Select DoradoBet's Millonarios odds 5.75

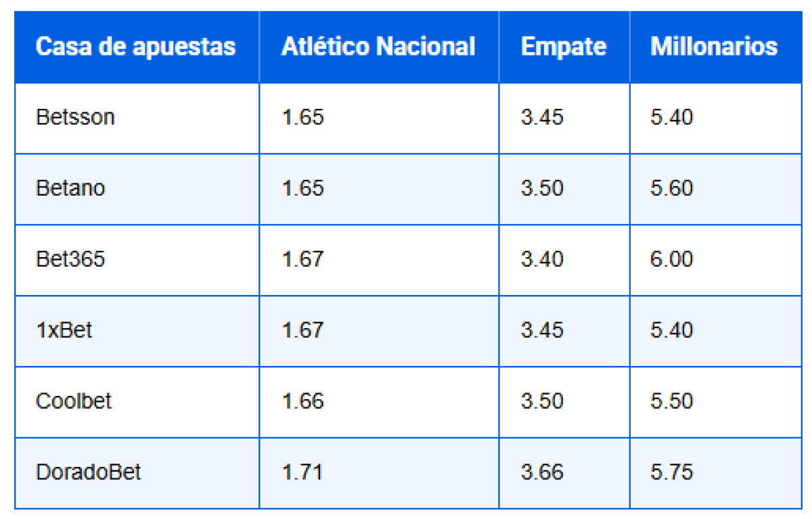672,472
